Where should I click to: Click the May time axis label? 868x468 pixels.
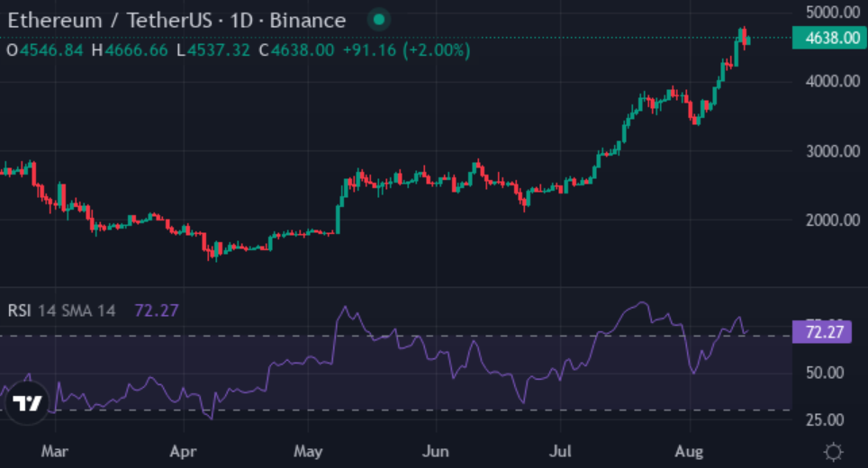coord(308,452)
